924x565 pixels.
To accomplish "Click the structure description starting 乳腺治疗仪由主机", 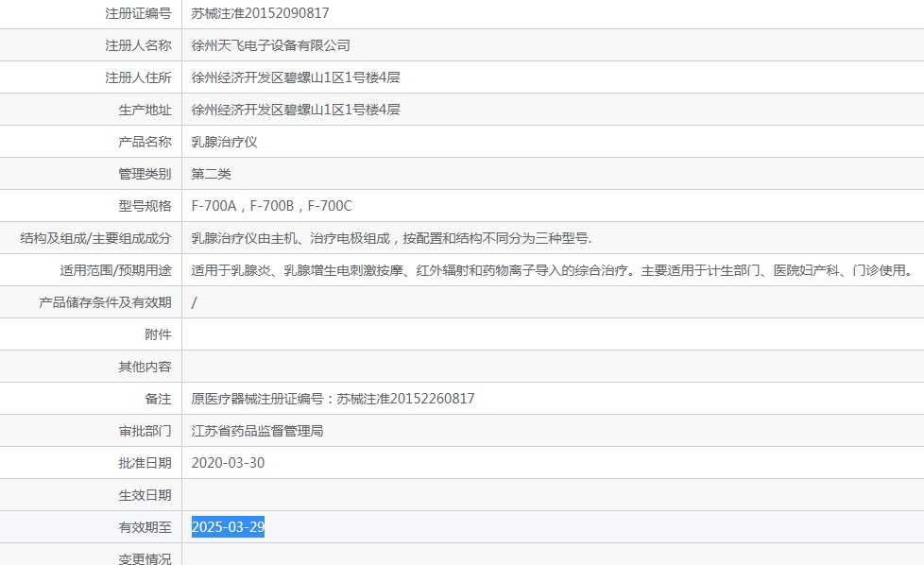I will [391, 238].
